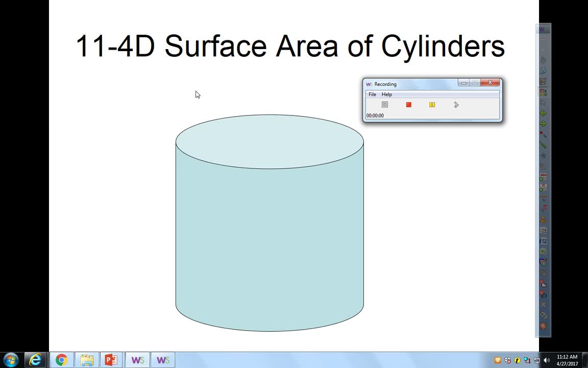Click the green forward arrow in the sidebar
Viewport: 588px width, 368px height.
click(543, 123)
